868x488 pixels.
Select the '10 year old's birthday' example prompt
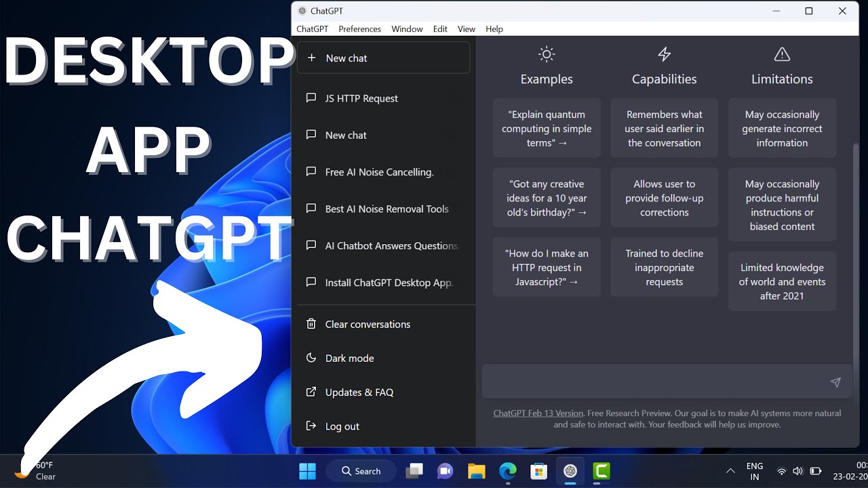click(547, 198)
